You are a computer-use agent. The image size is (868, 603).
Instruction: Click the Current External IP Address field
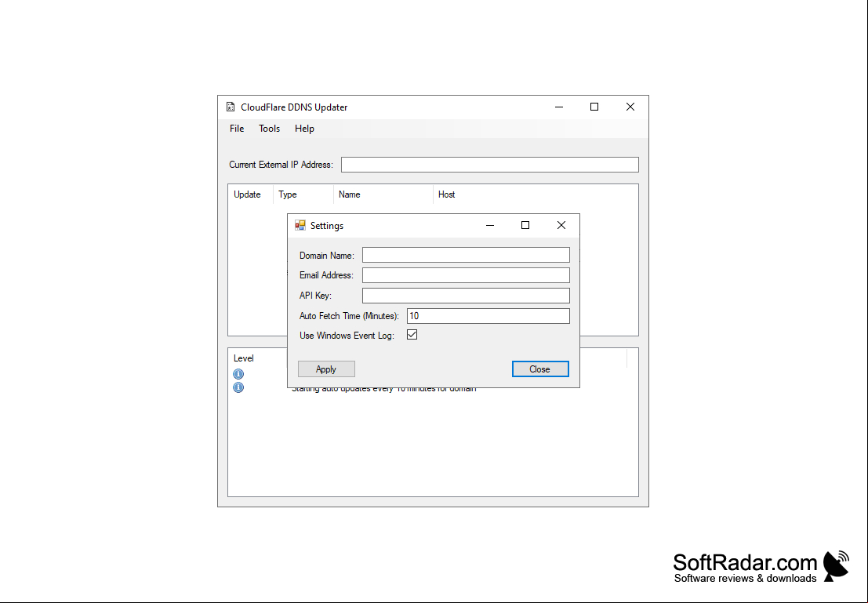489,165
